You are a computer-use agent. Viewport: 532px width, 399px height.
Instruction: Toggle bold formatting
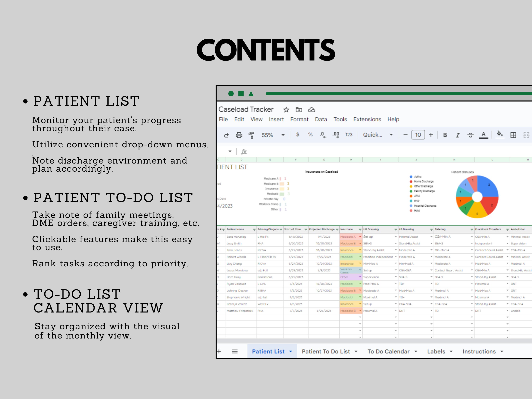click(x=445, y=135)
